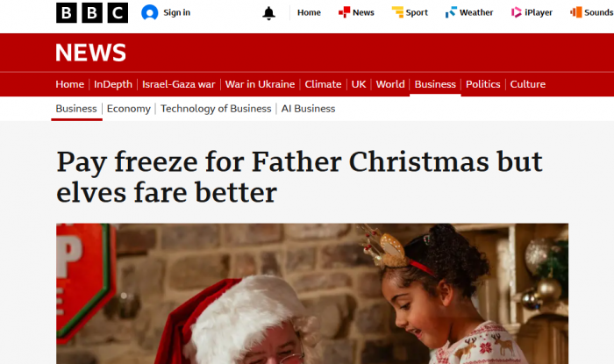Click the red News icon in top bar

[x=344, y=12]
